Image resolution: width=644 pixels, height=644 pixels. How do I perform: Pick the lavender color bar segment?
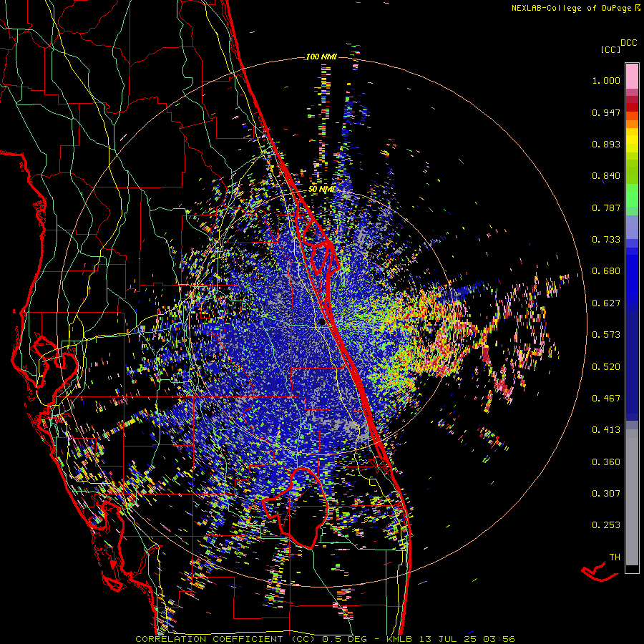632,227
